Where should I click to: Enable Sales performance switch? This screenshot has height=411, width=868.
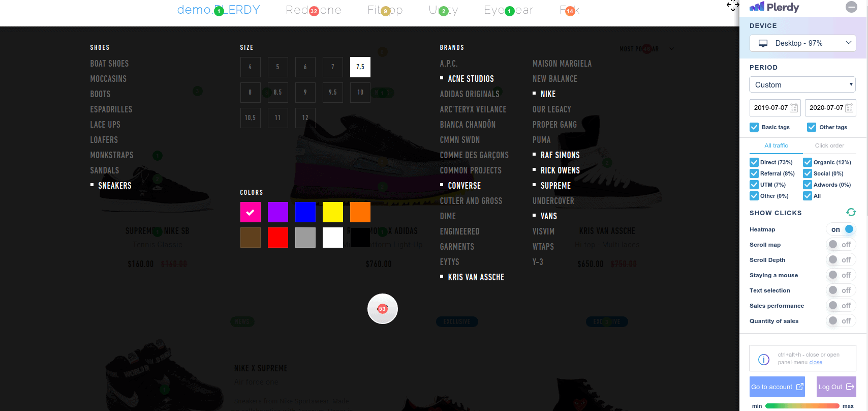841,306
